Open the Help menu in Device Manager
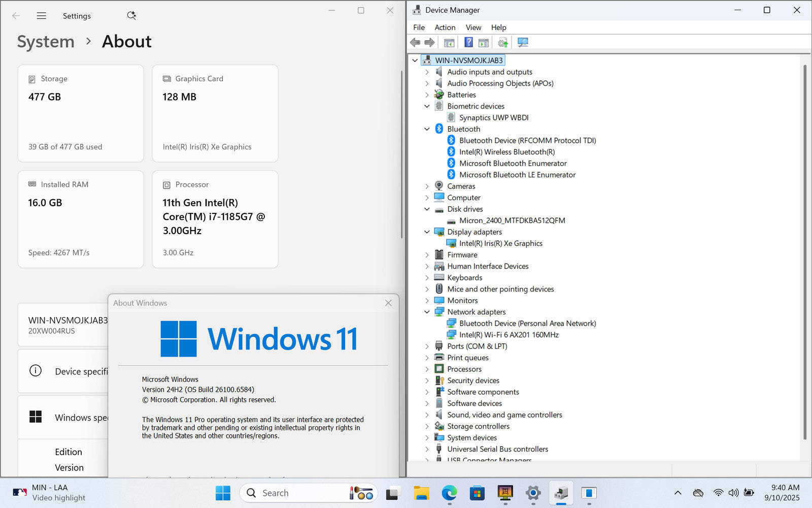The width and height of the screenshot is (812, 508). [x=498, y=27]
